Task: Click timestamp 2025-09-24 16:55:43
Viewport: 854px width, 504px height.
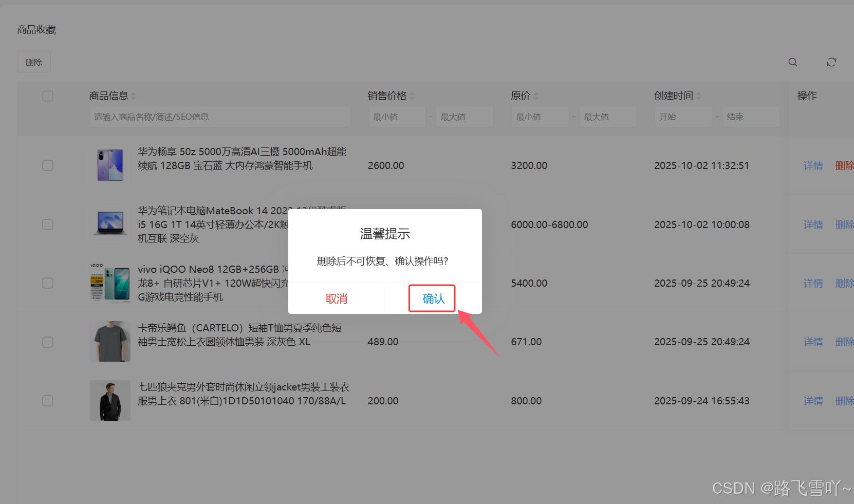Action: coord(702,401)
